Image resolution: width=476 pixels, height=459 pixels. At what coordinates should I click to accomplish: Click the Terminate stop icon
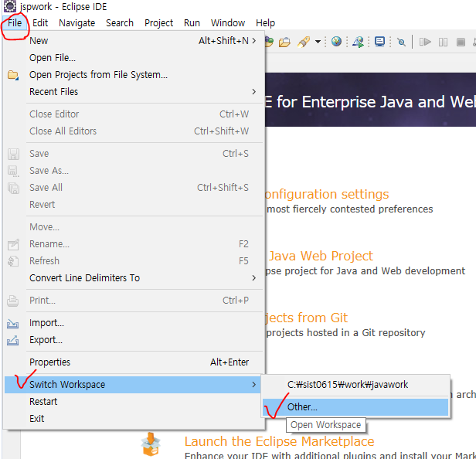coord(461,42)
